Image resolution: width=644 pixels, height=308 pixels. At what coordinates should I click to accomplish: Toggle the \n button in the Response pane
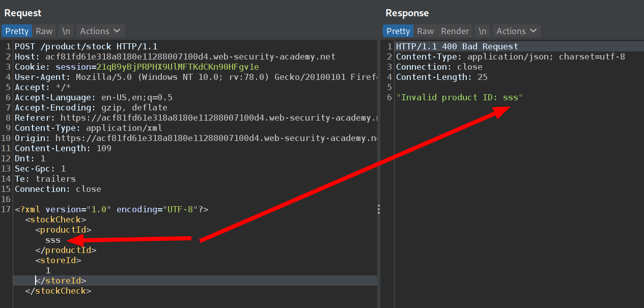pyautogui.click(x=482, y=31)
